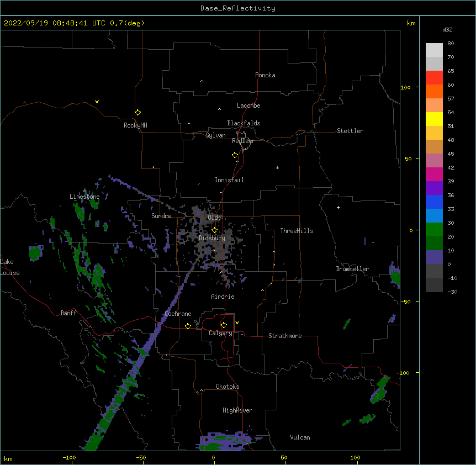The height and width of the screenshot is (465, 476).
Task: Click the 80 value in dBZ legend
Action: tap(451, 44)
